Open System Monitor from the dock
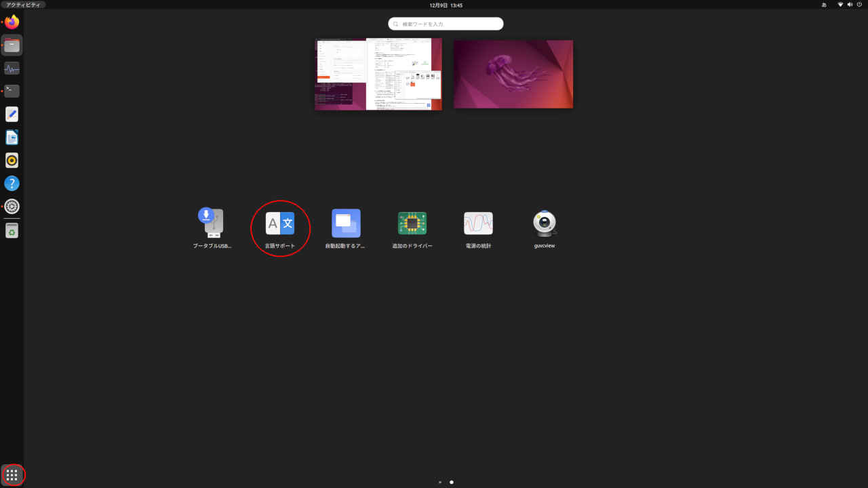Image resolution: width=868 pixels, height=488 pixels. coord(12,68)
